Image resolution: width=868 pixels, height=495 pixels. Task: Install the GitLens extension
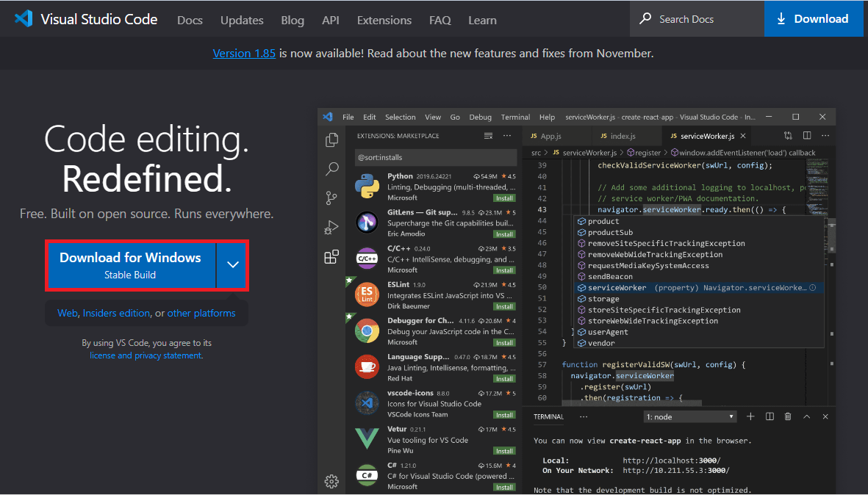(504, 234)
